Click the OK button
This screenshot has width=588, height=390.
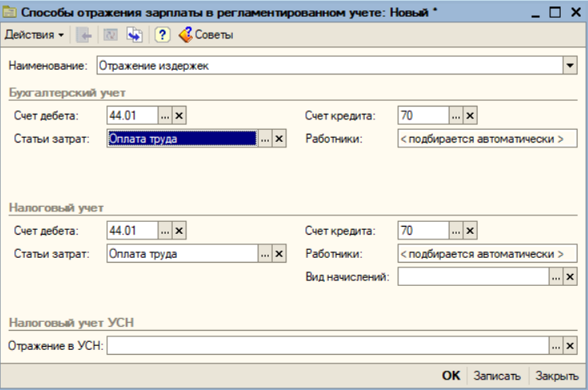pyautogui.click(x=450, y=376)
